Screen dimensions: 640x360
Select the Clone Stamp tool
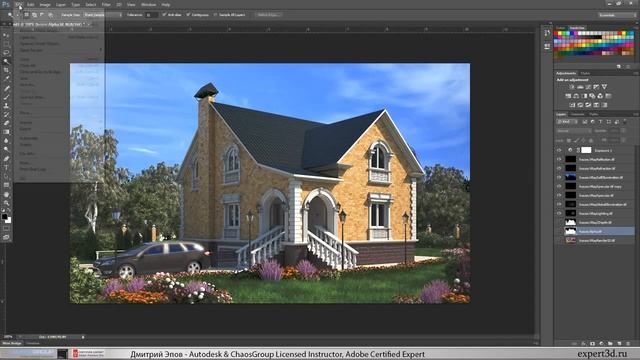tap(6, 105)
